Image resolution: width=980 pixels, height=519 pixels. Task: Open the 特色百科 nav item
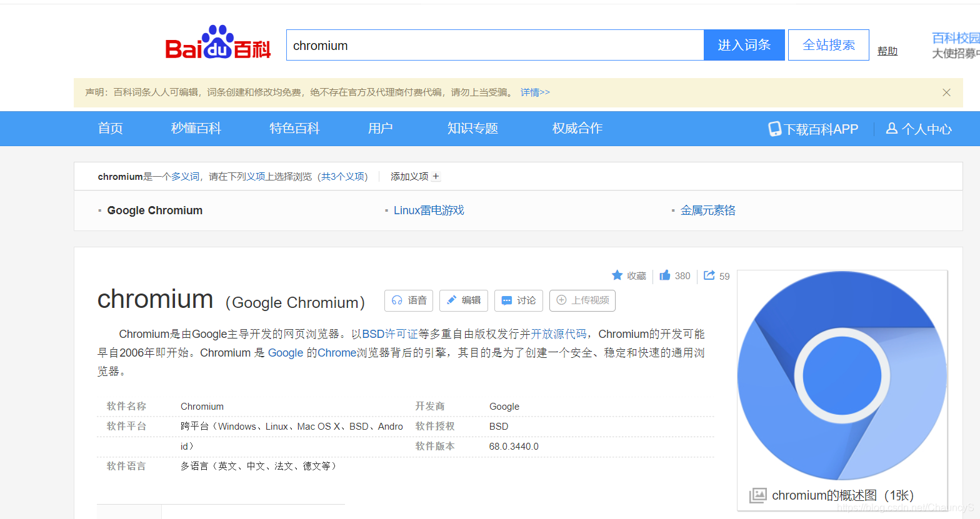tap(294, 129)
